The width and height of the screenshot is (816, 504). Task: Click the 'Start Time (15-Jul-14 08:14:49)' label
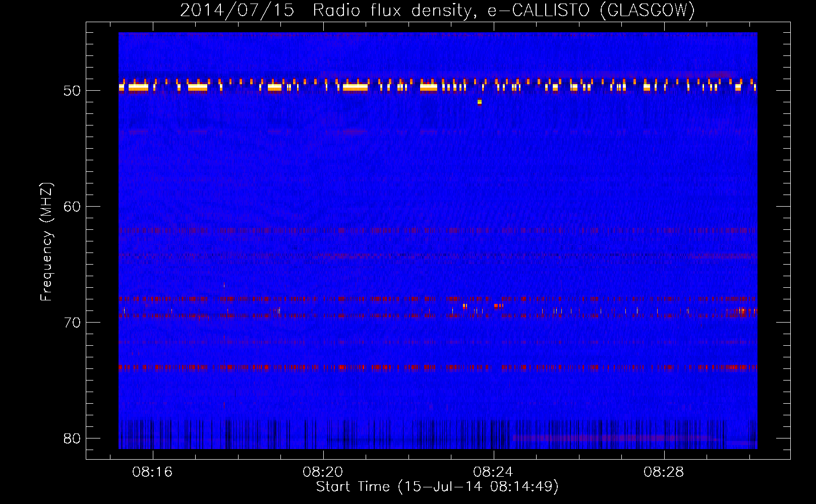437,487
